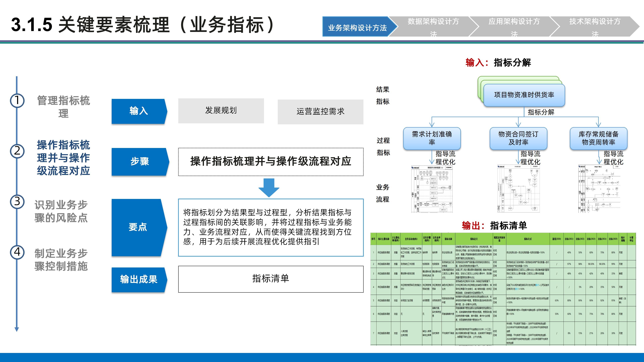This screenshot has width=644, height=362.
Task: Open flowchart thumbnail under 库存常规储备物资周转率
Action: tap(599, 189)
